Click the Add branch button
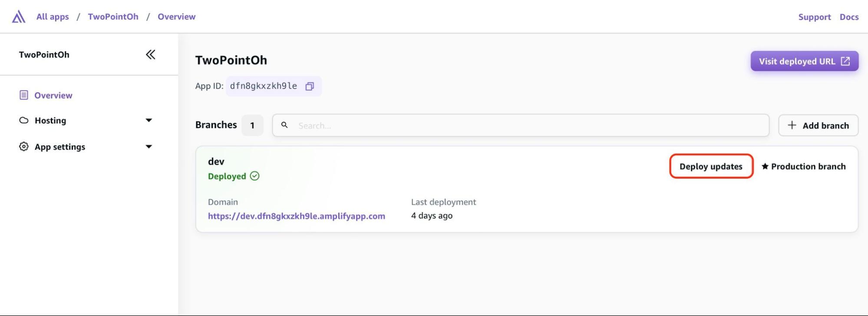Image resolution: width=868 pixels, height=316 pixels. 818,125
